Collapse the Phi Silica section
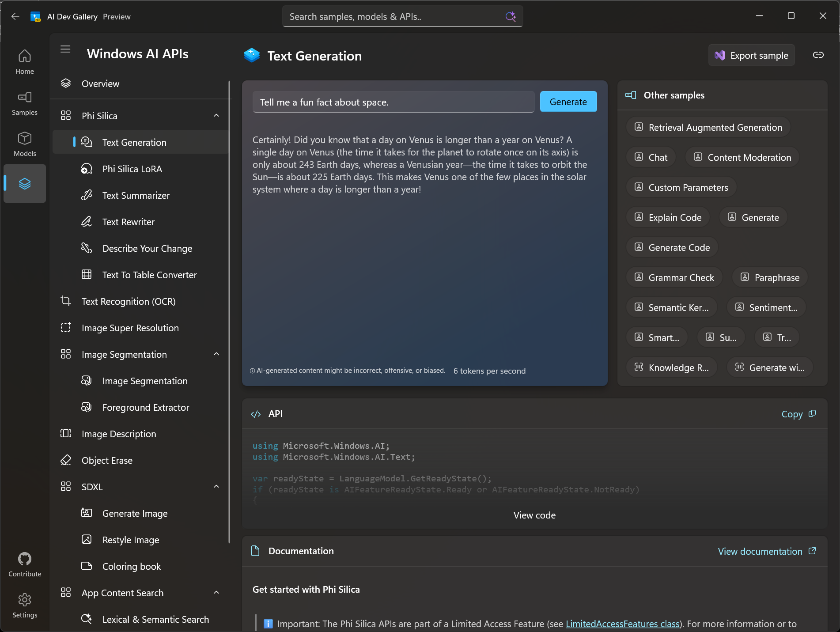 click(216, 115)
